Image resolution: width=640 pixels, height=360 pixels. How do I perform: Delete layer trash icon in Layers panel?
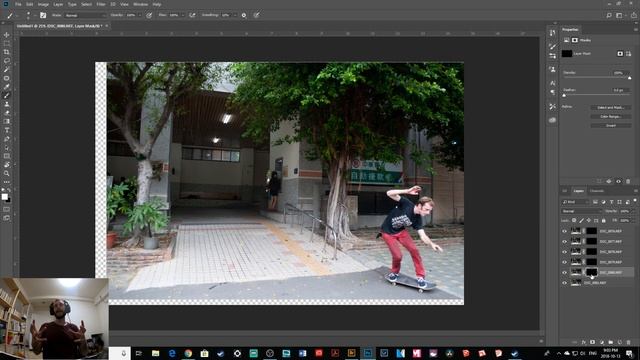628,342
